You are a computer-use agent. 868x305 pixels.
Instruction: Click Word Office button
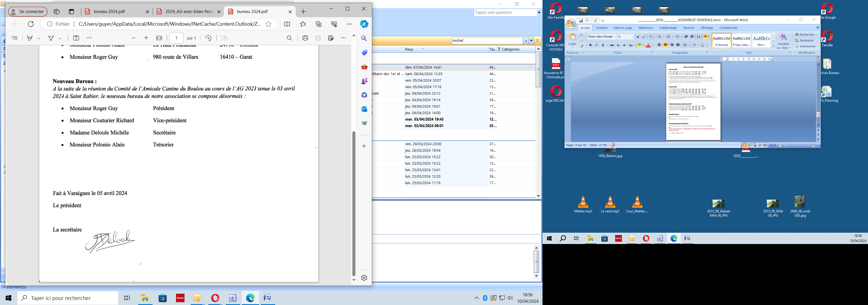pyautogui.click(x=571, y=23)
